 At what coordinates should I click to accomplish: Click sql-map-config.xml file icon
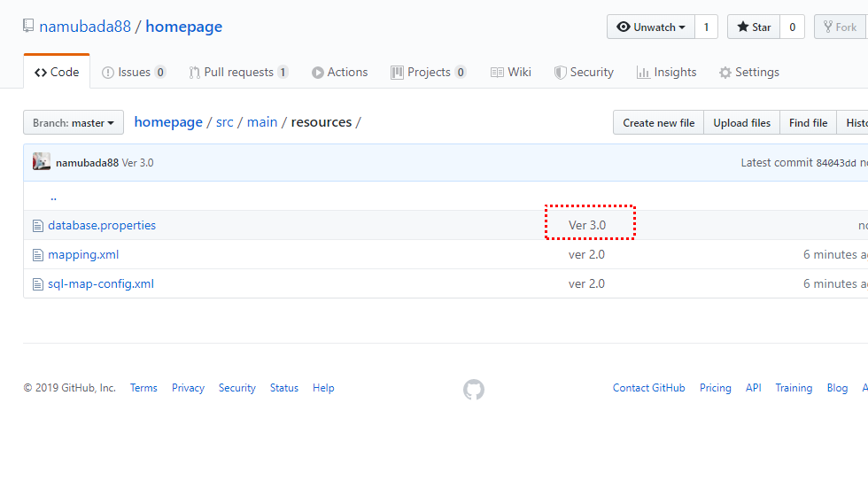37,284
